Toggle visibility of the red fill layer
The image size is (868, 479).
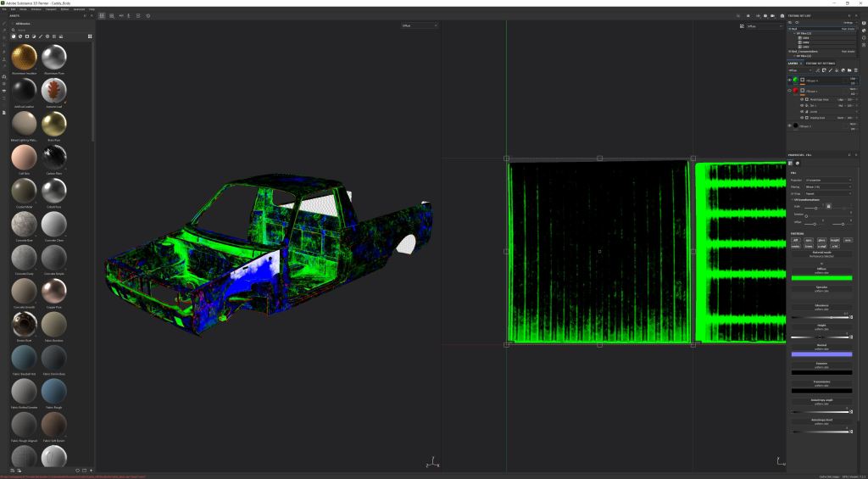pos(790,90)
